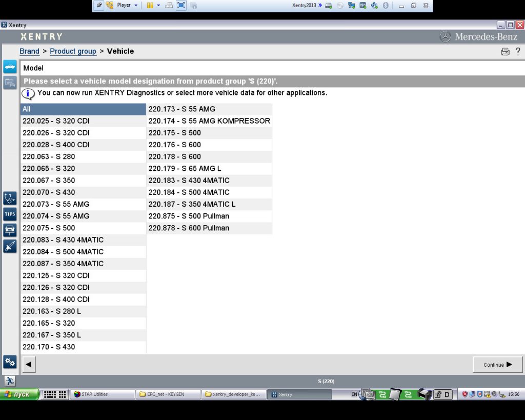
Task: Go back to Brand breadcrumb
Action: coord(29,51)
